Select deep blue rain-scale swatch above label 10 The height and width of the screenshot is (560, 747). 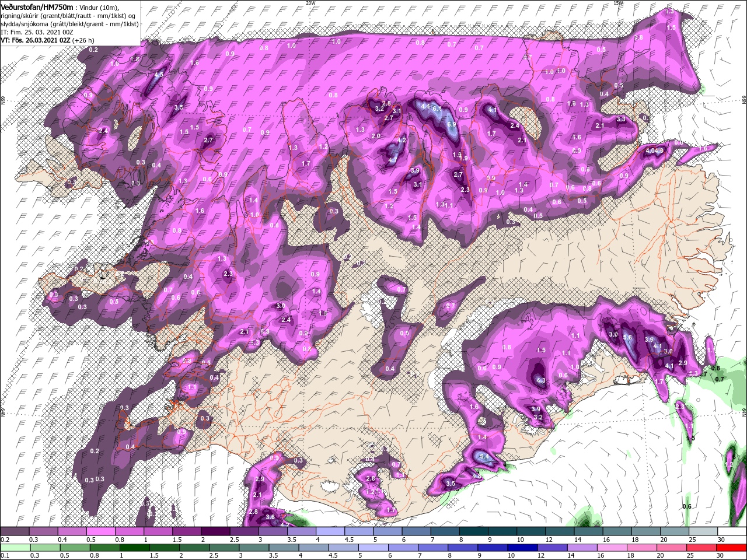523,547
